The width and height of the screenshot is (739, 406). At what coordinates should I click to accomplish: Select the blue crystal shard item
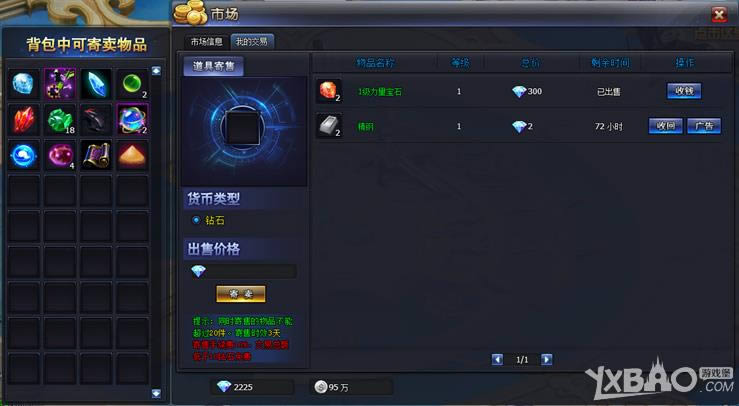coord(96,84)
